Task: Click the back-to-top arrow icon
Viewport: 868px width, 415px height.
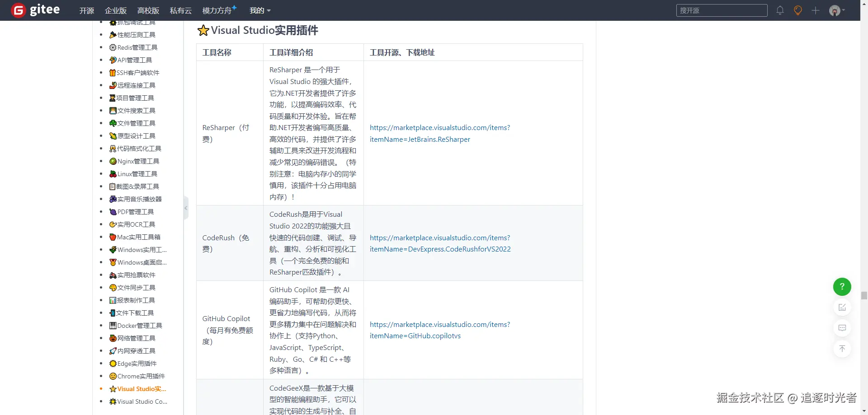Action: click(x=842, y=349)
